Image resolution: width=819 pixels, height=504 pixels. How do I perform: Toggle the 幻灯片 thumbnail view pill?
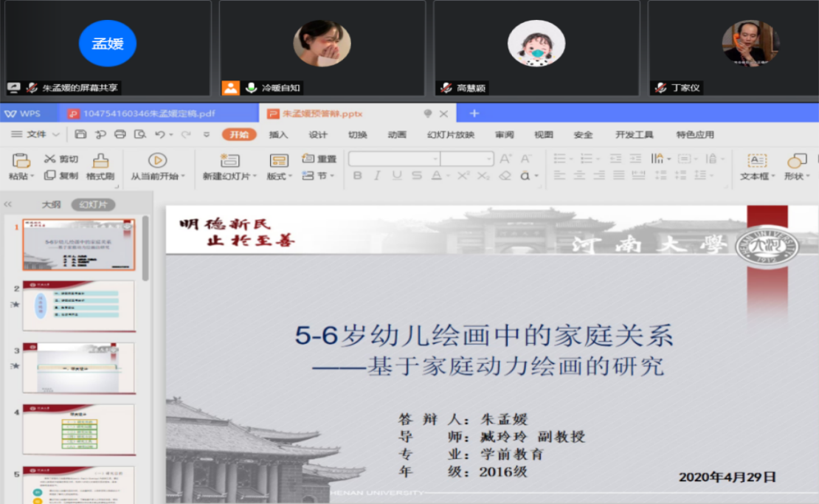click(x=93, y=204)
